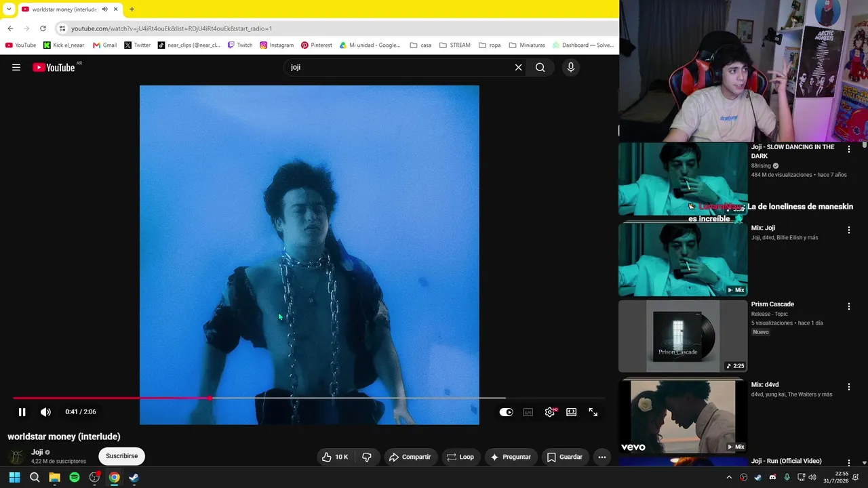Open options for Mix: Joji
The height and width of the screenshot is (488, 868).
[x=848, y=230]
